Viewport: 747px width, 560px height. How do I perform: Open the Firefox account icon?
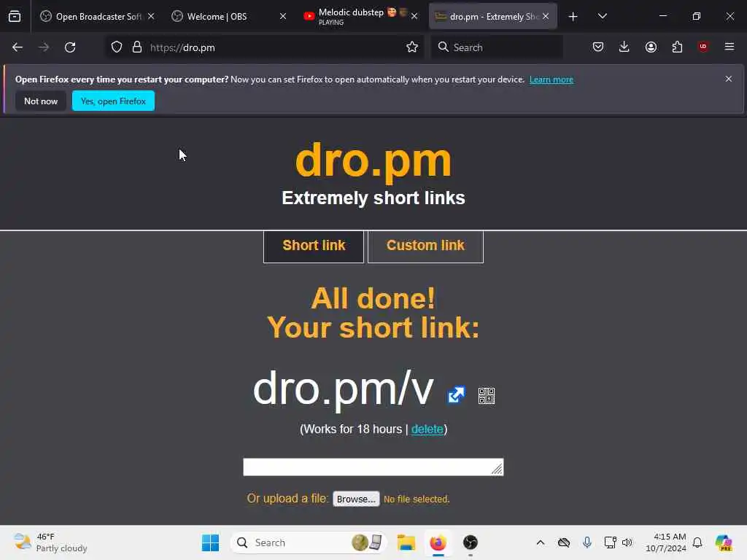[x=651, y=47]
